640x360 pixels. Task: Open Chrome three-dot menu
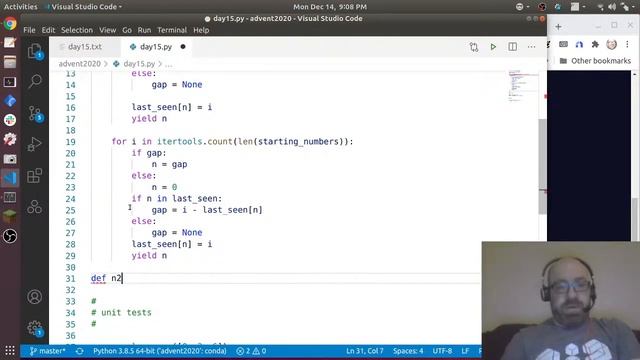[627, 44]
